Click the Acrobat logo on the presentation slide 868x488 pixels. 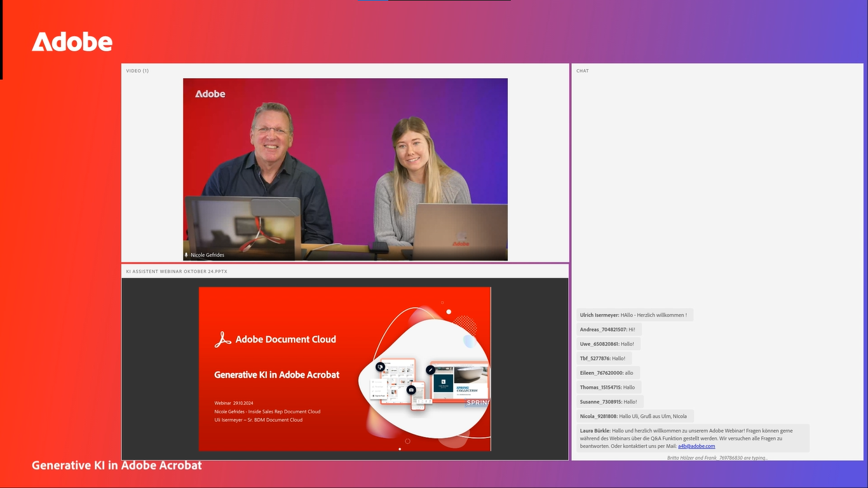[x=222, y=339]
